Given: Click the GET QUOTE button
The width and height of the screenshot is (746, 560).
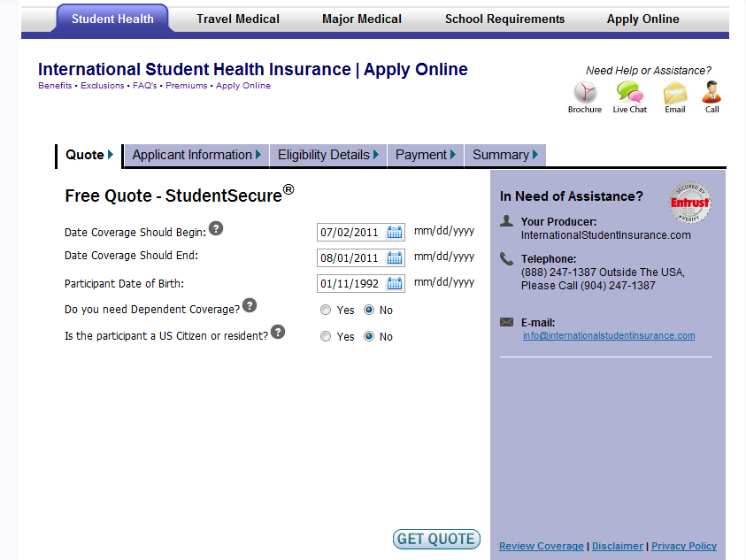Looking at the screenshot, I should tap(436, 539).
